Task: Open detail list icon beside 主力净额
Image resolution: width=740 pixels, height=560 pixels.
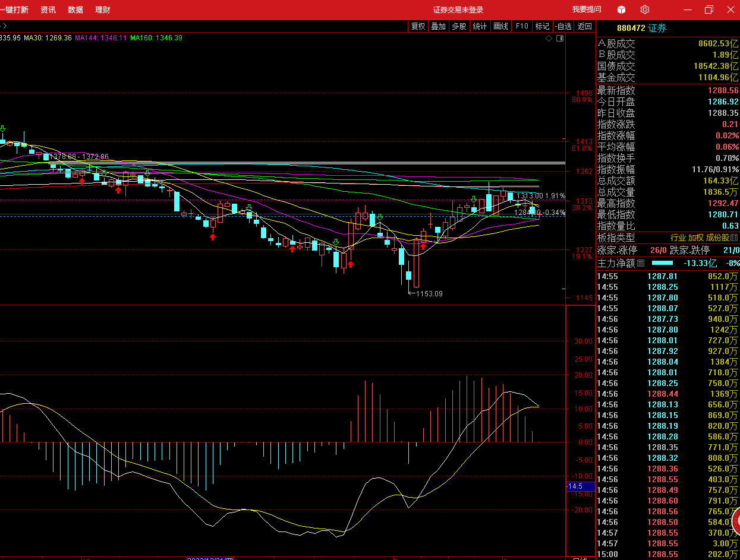Action: click(640, 262)
